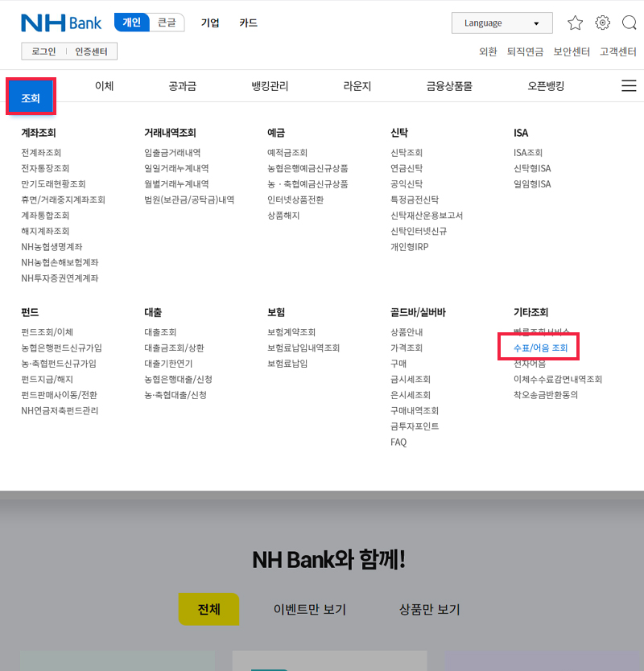Screen dimensions: 644x671
Task: Open 착오송금반환동의 link
Action: [546, 395]
